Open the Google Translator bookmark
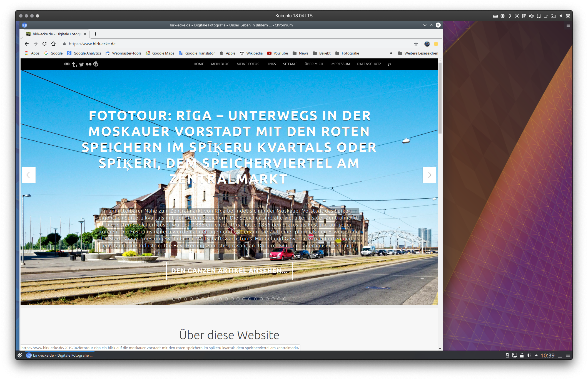The image size is (588, 380). click(197, 53)
